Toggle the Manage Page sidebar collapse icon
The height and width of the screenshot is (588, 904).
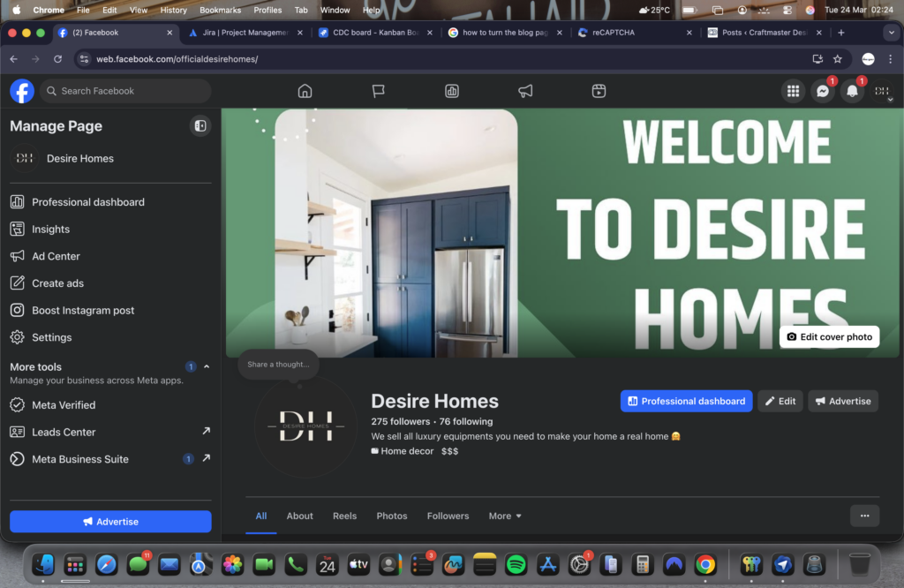point(200,126)
